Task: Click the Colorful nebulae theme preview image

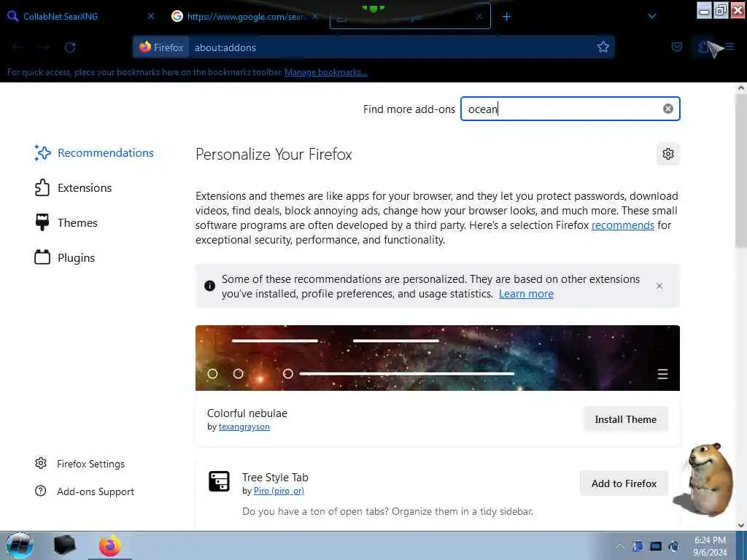Action: click(438, 358)
